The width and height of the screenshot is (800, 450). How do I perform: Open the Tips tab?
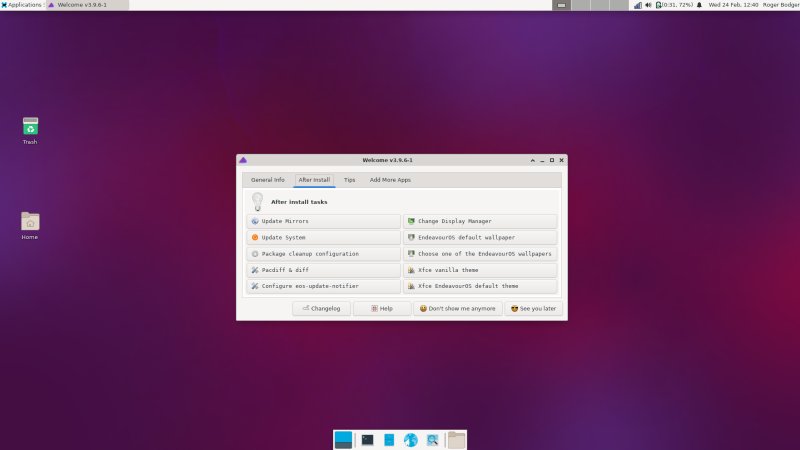click(349, 180)
